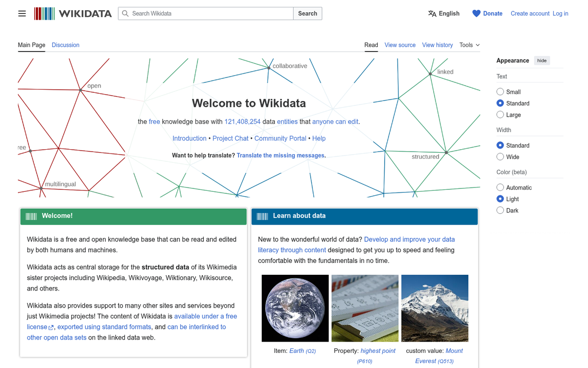The image size is (588, 368).
Task: Click 'exported using standard formats' link
Action: 104,327
